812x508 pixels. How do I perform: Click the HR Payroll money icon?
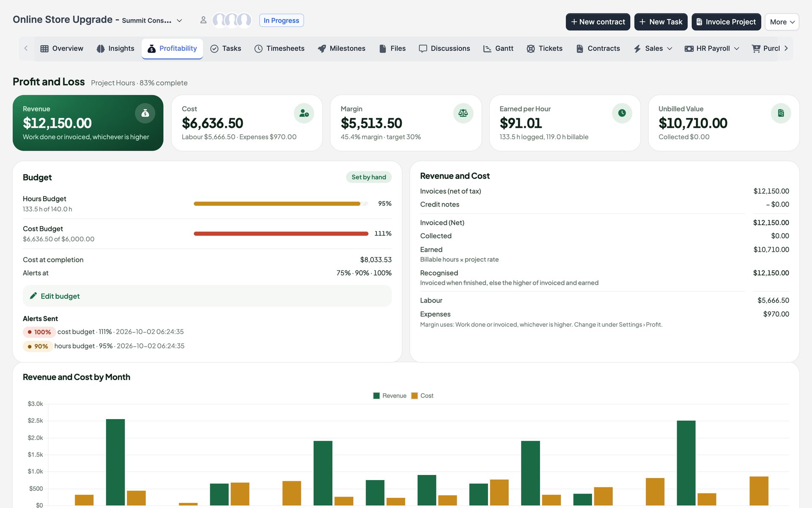689,49
